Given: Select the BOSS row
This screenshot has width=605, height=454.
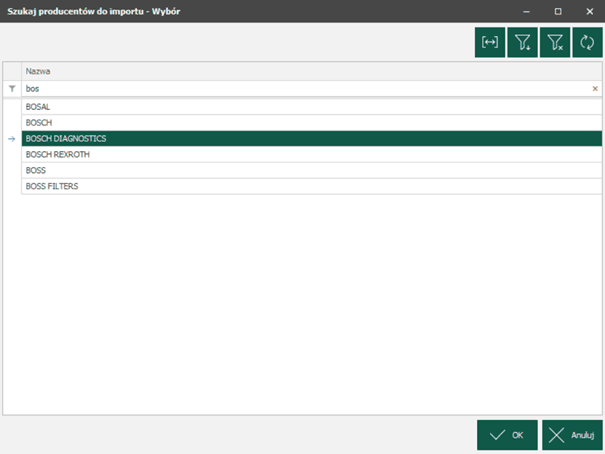Looking at the screenshot, I should [x=311, y=170].
